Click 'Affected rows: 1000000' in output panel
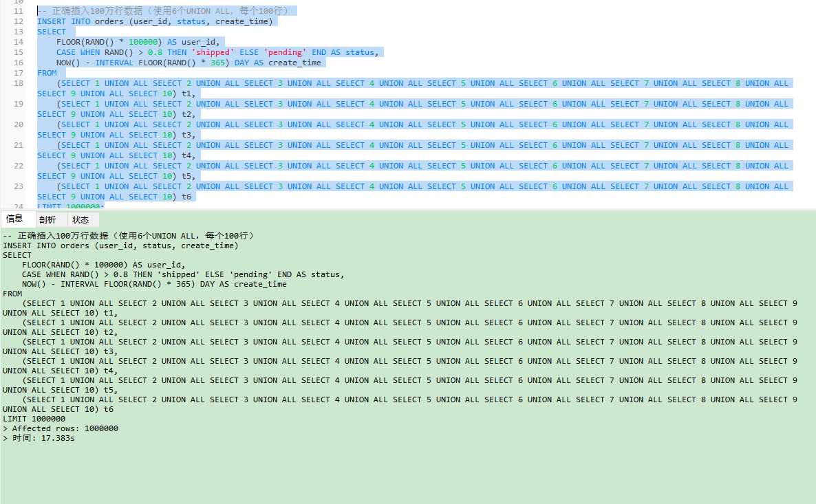The height and width of the screenshot is (504, 816). (65, 428)
